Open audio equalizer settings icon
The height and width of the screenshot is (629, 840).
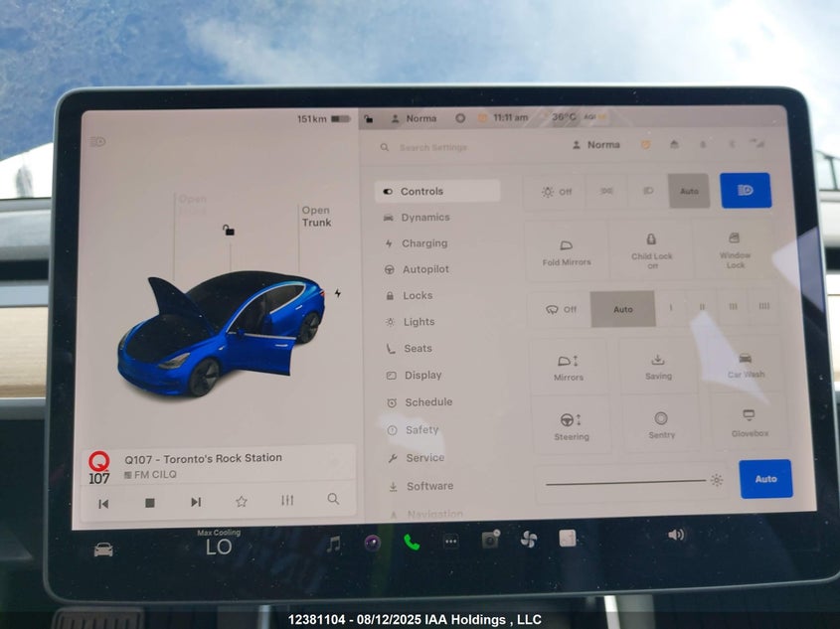click(287, 500)
